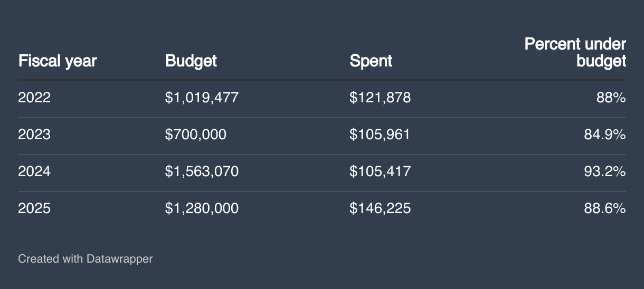Select the $105,417 spent amount

pos(380,171)
